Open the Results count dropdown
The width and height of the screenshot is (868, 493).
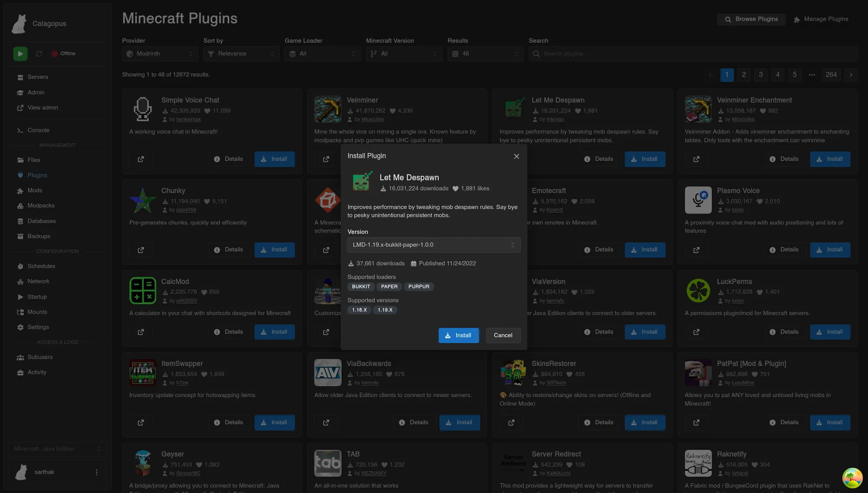coord(486,54)
